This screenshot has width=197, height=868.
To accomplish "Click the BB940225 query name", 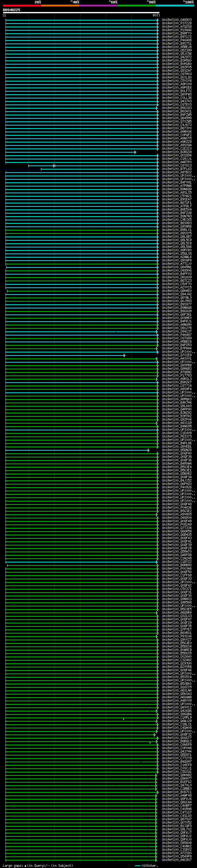I will [11, 10].
